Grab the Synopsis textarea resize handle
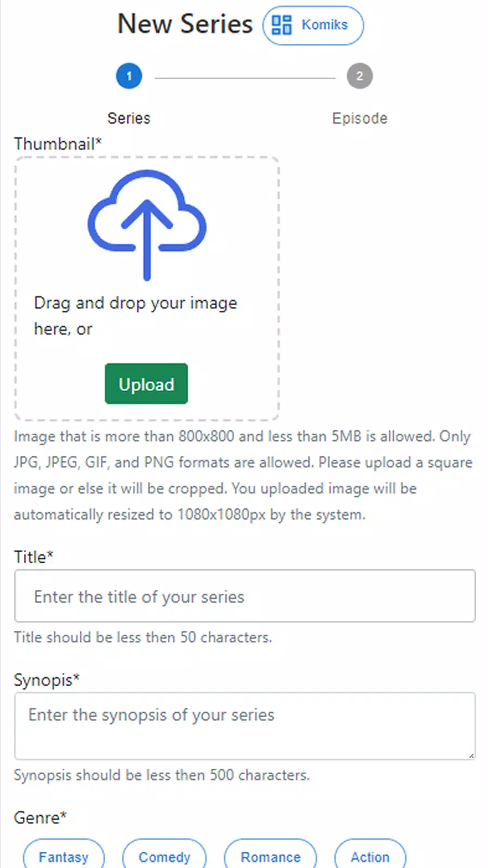 (x=471, y=755)
